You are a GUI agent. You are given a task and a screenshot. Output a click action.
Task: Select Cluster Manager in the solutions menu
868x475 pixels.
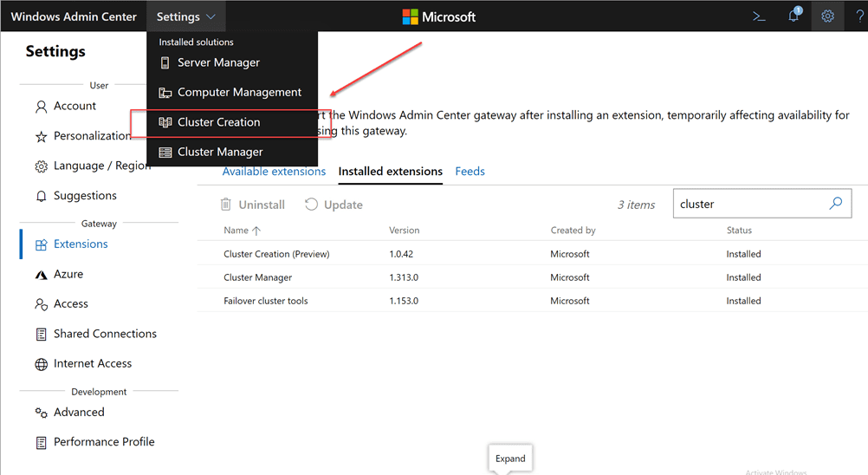220,152
